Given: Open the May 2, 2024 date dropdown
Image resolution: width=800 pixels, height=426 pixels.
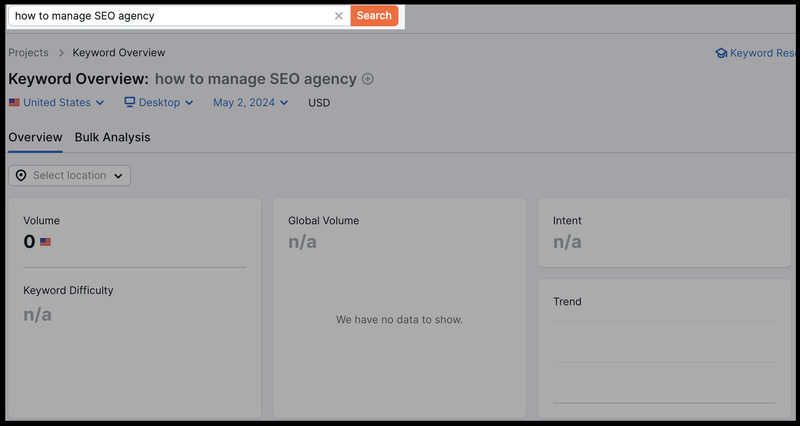Looking at the screenshot, I should pyautogui.click(x=251, y=103).
